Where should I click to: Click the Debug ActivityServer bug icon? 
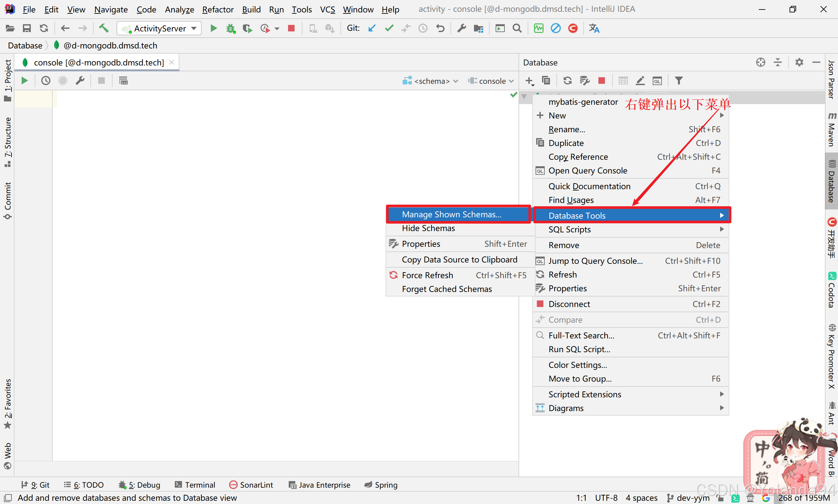[x=231, y=28]
